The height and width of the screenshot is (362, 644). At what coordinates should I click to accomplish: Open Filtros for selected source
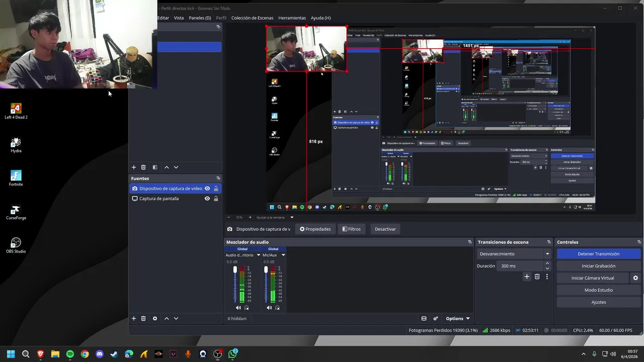[x=351, y=229]
